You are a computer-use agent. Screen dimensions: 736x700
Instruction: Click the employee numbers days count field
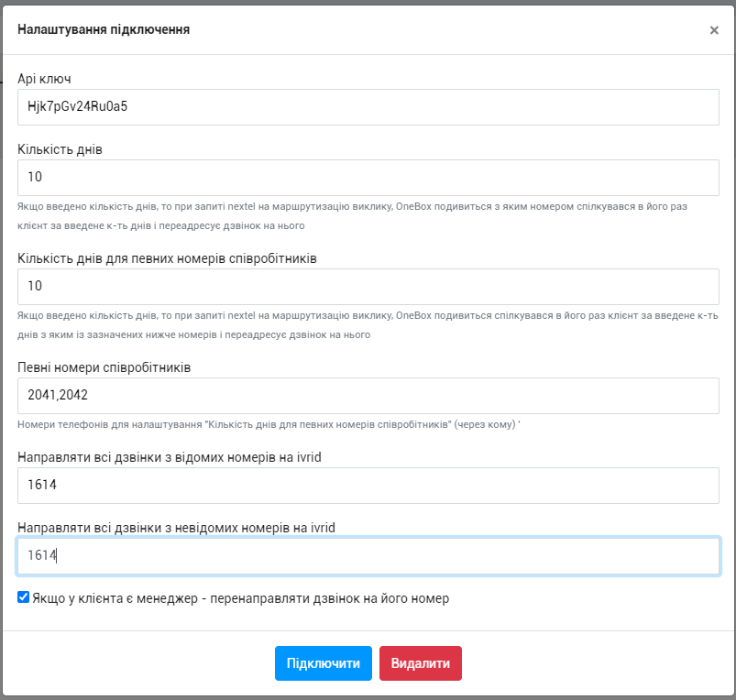tap(368, 287)
